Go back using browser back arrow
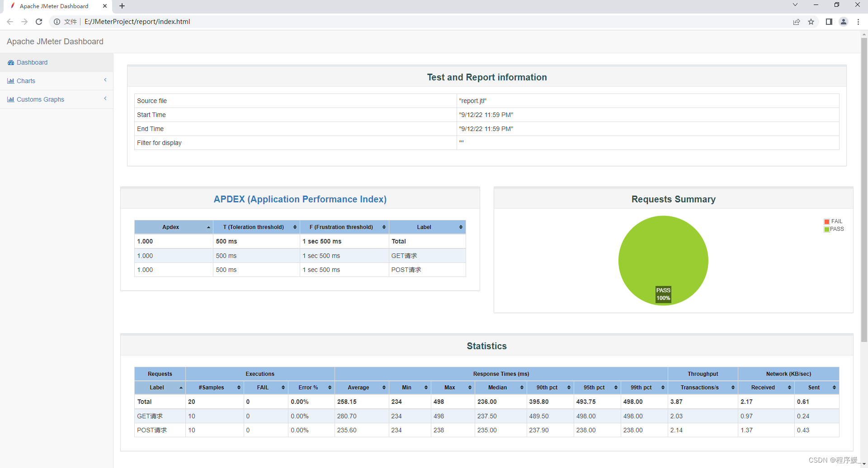868x468 pixels. [x=10, y=22]
